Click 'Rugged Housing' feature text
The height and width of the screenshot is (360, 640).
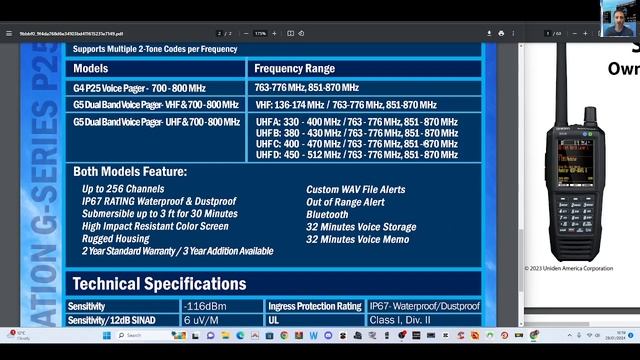(116, 239)
